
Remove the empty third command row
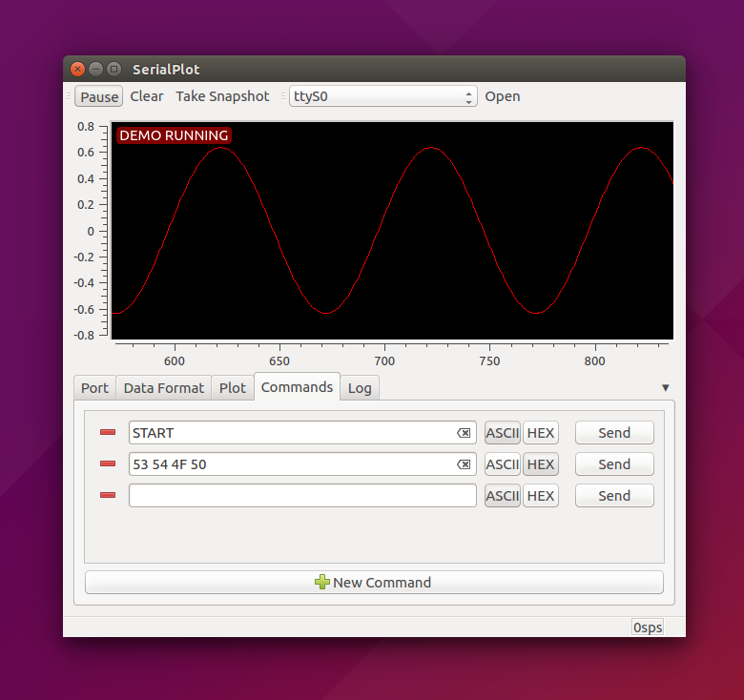click(108, 495)
